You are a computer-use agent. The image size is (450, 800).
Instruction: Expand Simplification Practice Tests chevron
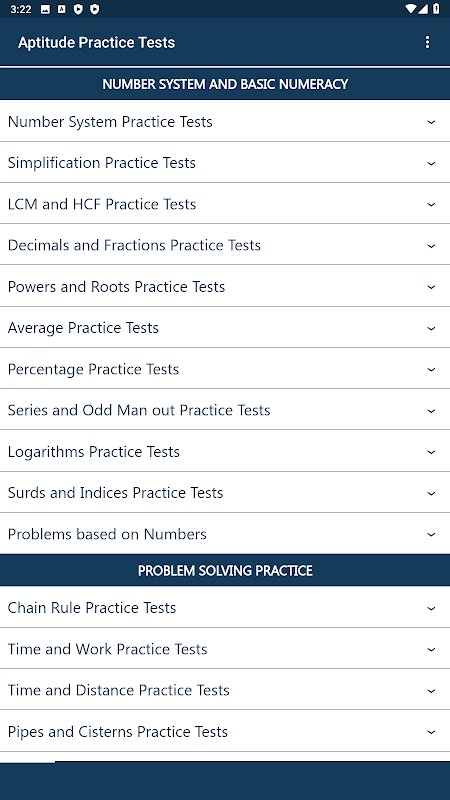tap(431, 163)
